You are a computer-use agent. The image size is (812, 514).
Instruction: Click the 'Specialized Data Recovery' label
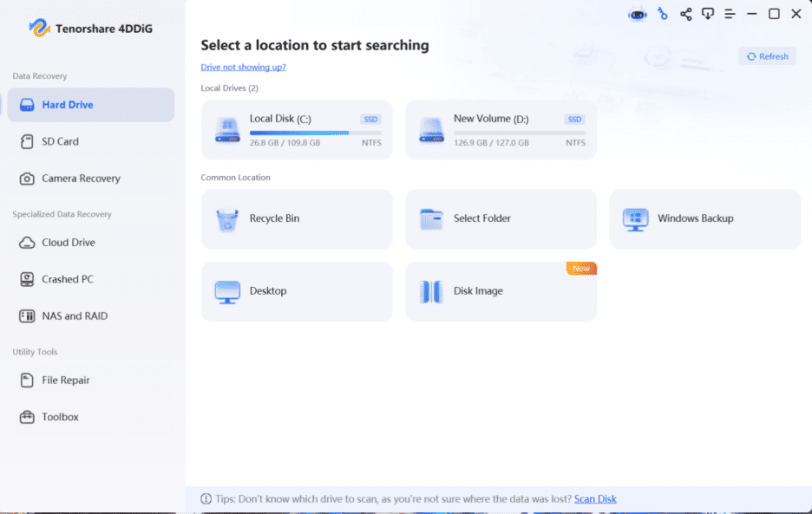pos(62,214)
